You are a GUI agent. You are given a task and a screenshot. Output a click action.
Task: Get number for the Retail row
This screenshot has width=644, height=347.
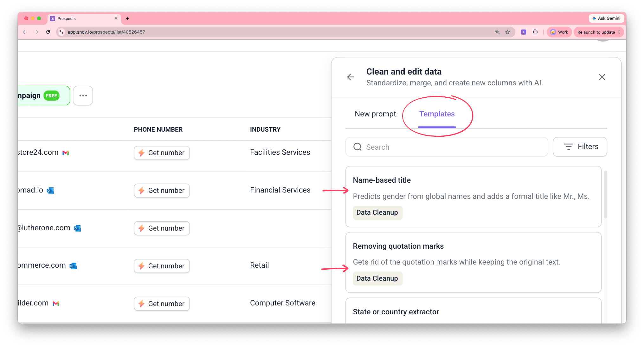(x=162, y=266)
